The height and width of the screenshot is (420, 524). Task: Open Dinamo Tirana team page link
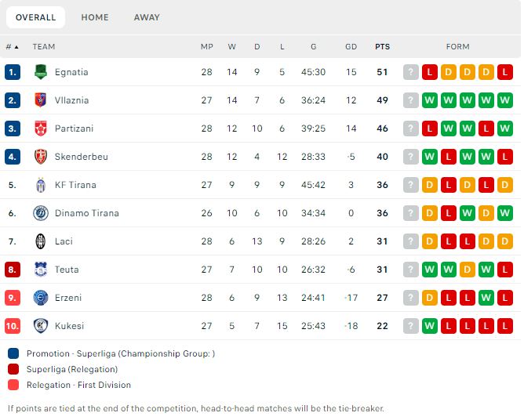point(87,213)
